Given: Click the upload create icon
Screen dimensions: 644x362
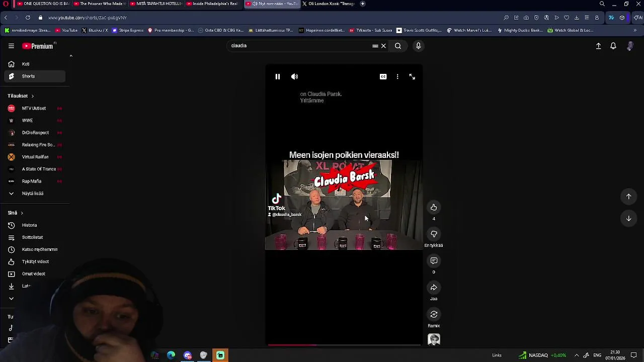Looking at the screenshot, I should pos(598,46).
